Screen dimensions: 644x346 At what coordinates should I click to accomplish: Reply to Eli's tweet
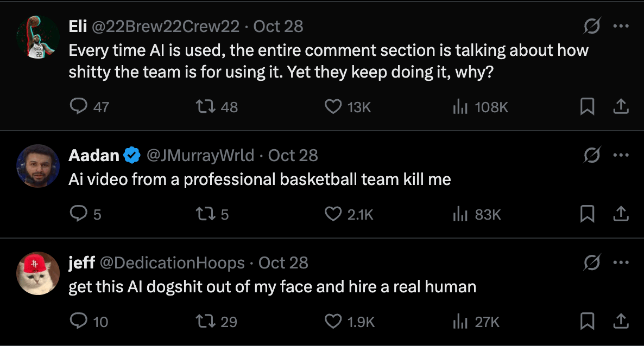79,106
